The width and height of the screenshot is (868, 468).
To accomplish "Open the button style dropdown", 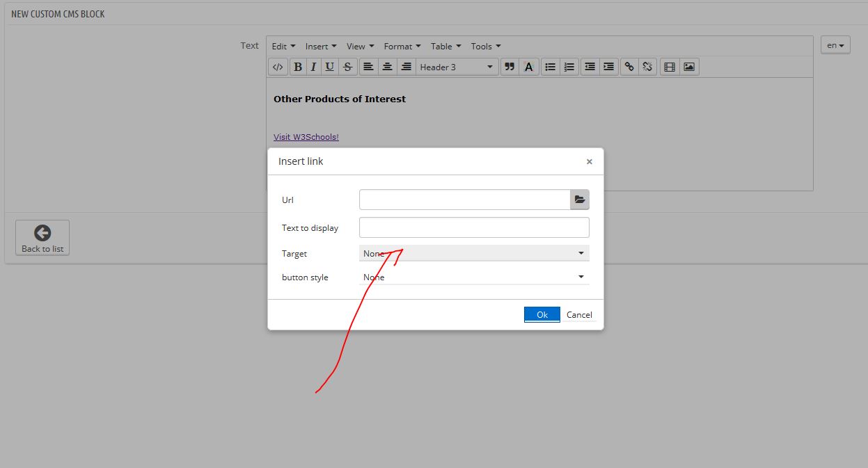I will click(474, 277).
